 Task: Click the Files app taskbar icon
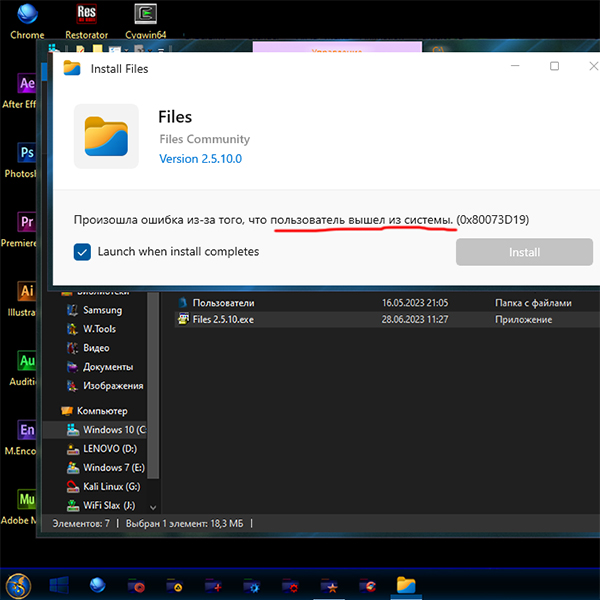pos(406,585)
